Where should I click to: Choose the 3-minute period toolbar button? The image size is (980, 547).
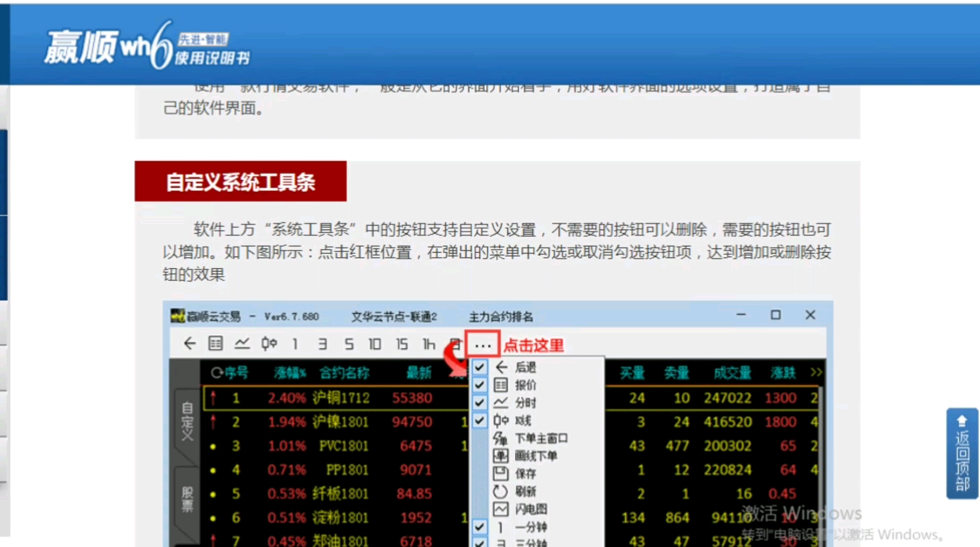(x=322, y=344)
